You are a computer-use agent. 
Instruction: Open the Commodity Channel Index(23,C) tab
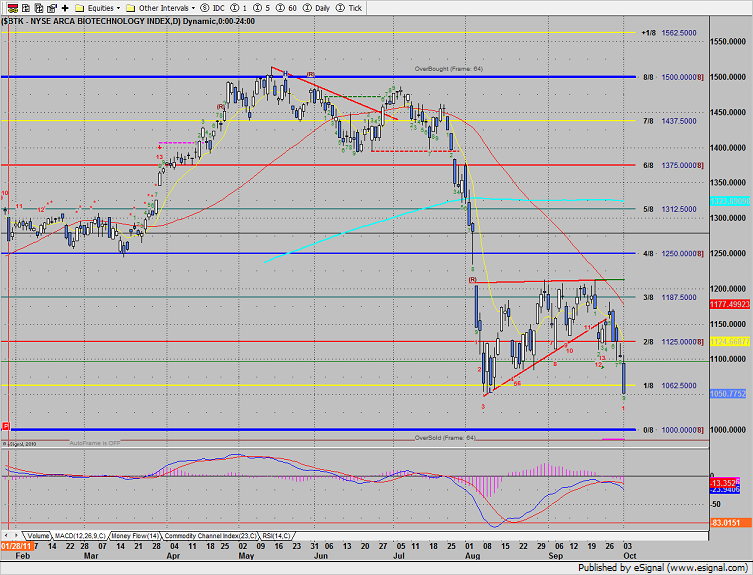point(211,536)
